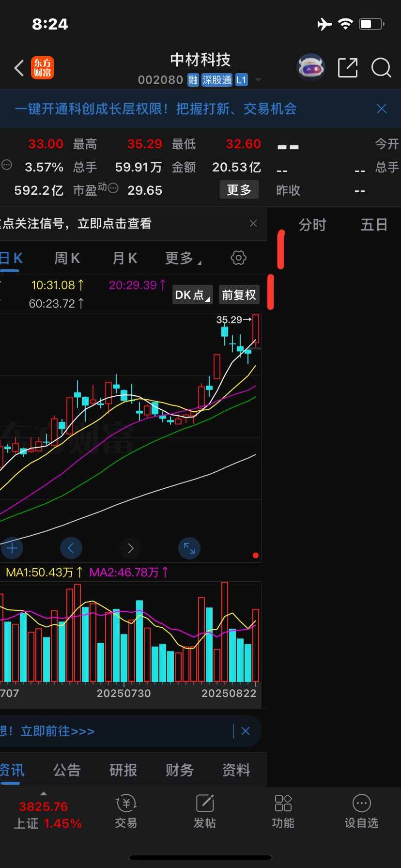The height and width of the screenshot is (868, 401).
Task: Open the 发帖 post icon
Action: coord(204,811)
